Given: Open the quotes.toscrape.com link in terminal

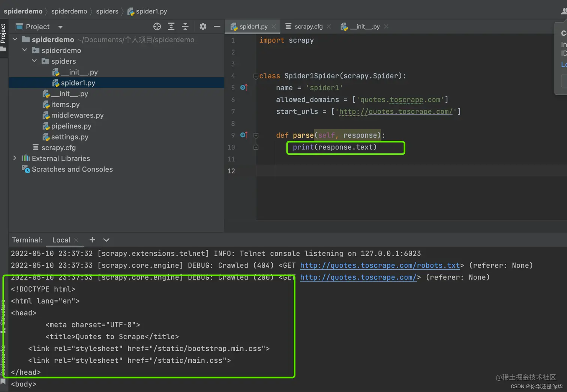Looking at the screenshot, I should click(358, 277).
